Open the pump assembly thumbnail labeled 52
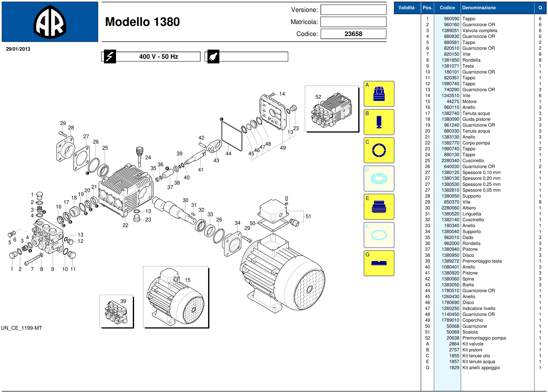 (x=331, y=109)
